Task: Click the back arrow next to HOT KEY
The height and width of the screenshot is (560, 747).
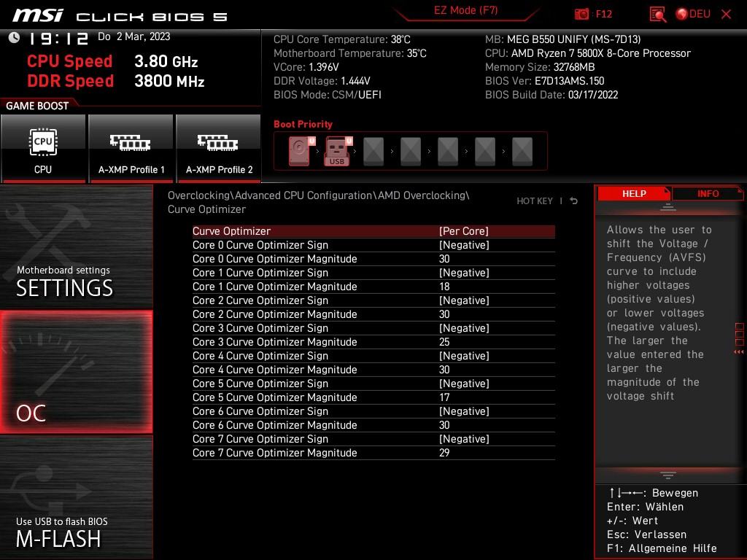Action: (573, 201)
